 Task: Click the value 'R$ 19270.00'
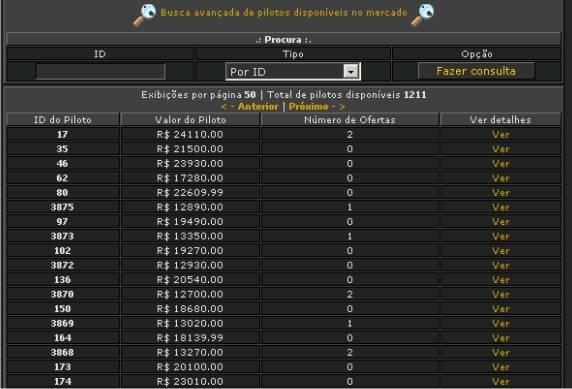click(x=190, y=251)
